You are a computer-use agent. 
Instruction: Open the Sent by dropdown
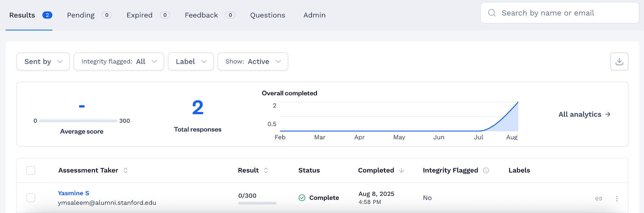[43, 62]
